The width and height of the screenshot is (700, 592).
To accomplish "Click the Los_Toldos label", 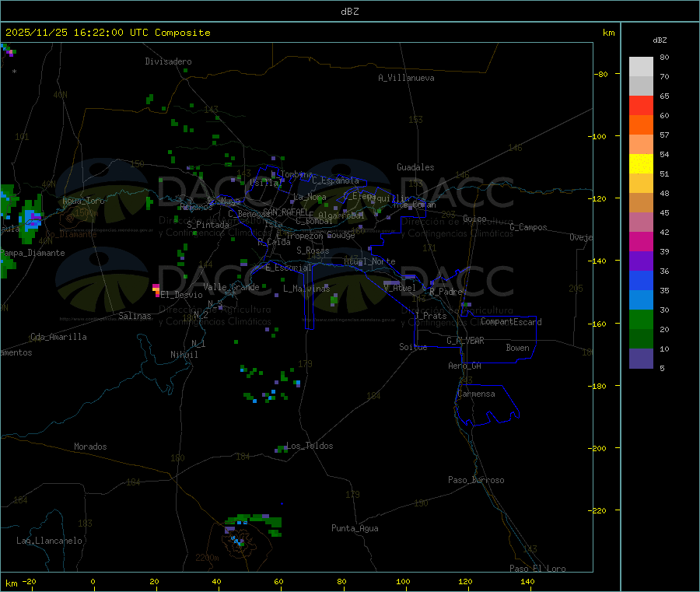I will click(310, 446).
